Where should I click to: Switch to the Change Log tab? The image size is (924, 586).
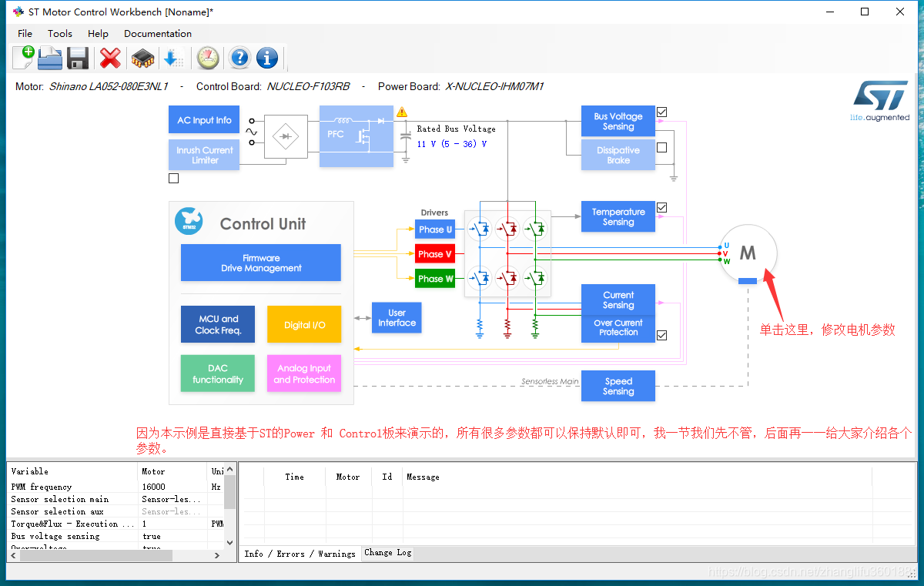387,553
